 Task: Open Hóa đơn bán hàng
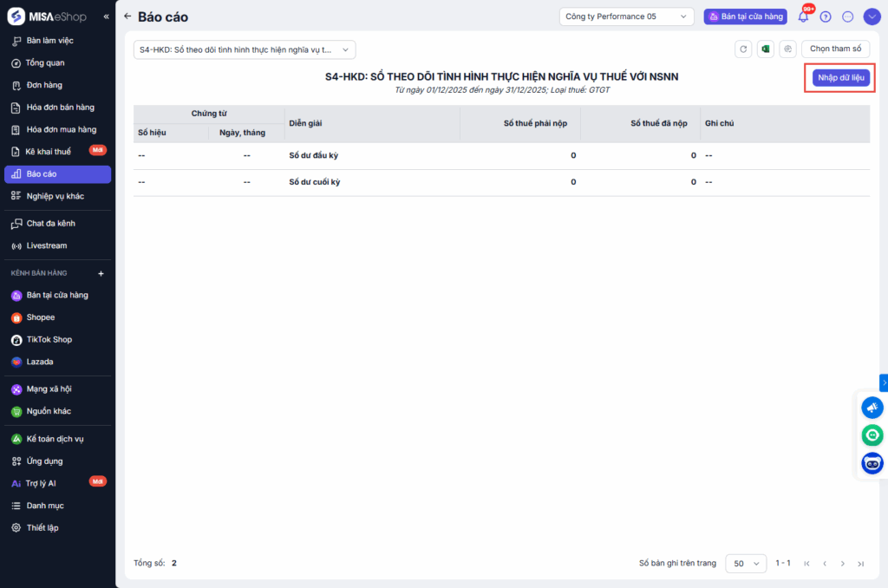(57, 107)
